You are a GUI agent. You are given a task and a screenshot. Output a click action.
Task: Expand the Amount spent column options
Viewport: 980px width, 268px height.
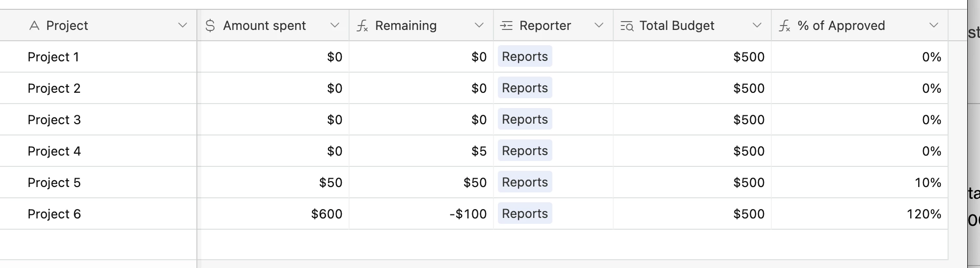tap(335, 25)
